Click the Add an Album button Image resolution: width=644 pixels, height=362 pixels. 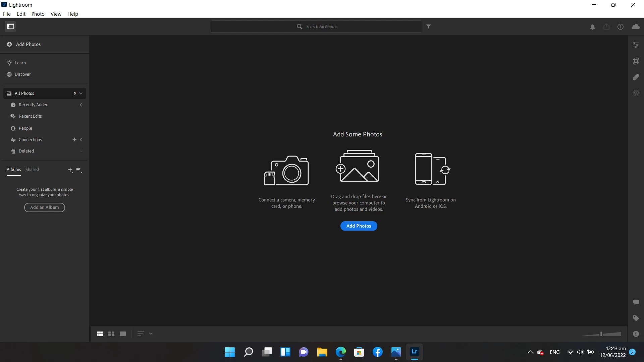(x=45, y=207)
